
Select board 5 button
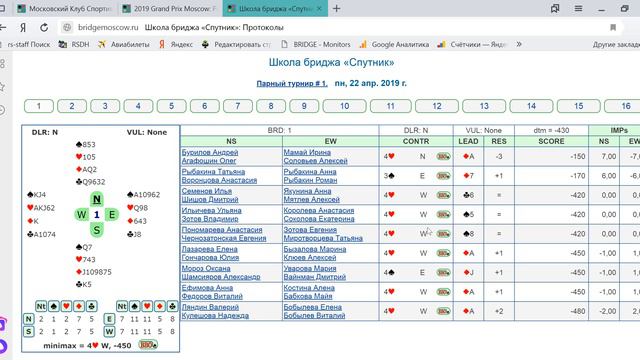point(171,106)
